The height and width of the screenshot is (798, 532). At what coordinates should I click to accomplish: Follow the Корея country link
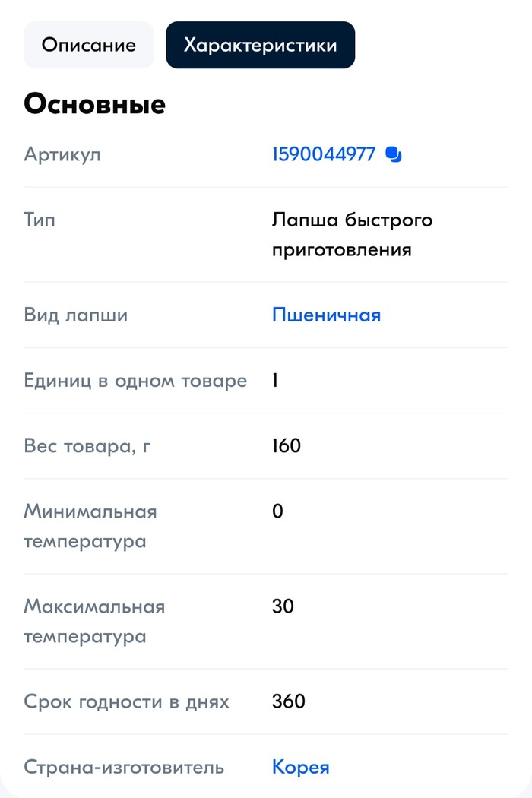point(300,767)
